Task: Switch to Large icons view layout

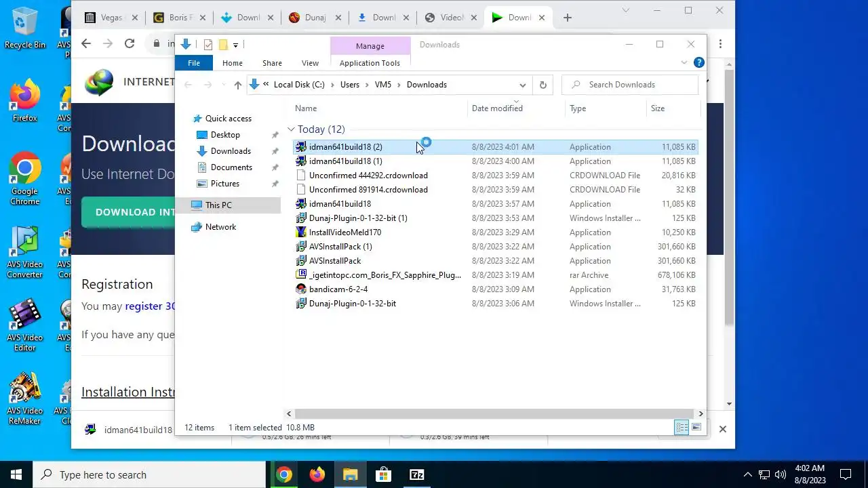Action: [696, 428]
